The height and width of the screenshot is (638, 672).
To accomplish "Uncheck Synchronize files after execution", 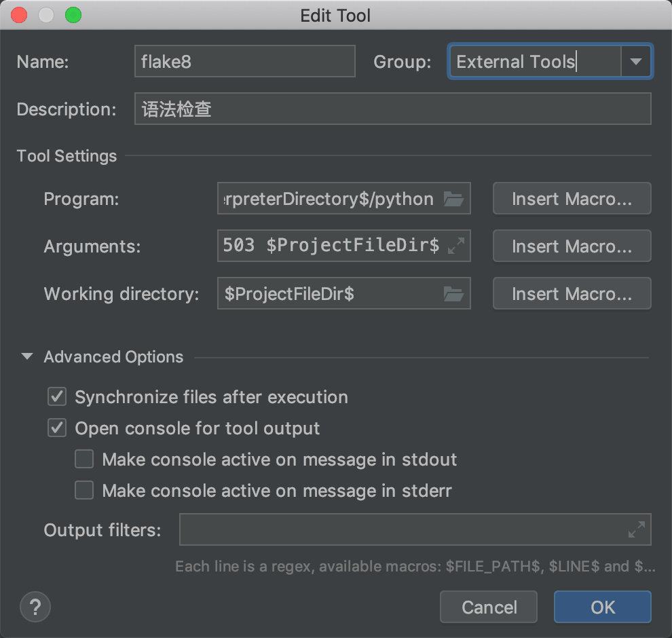I will point(57,397).
